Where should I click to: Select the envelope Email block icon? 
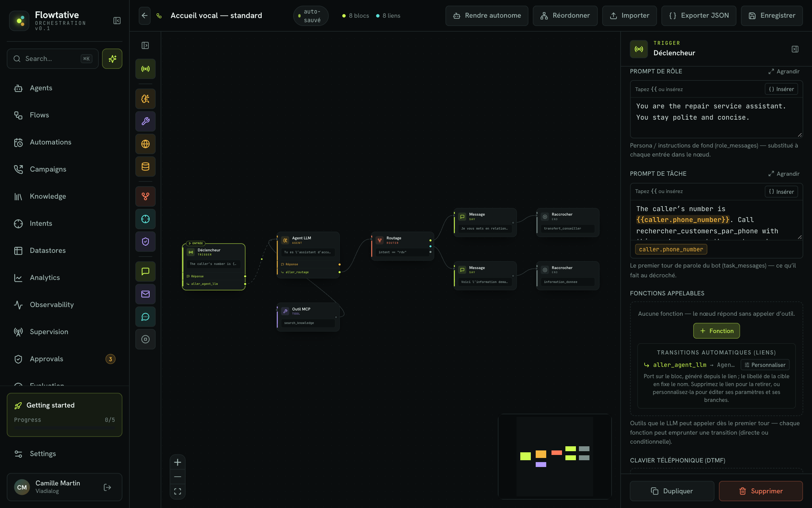click(145, 294)
